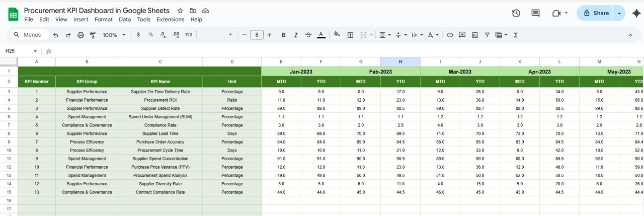Open horizontal align dropdown
Viewport: 644px width, 216px height.
point(385,35)
